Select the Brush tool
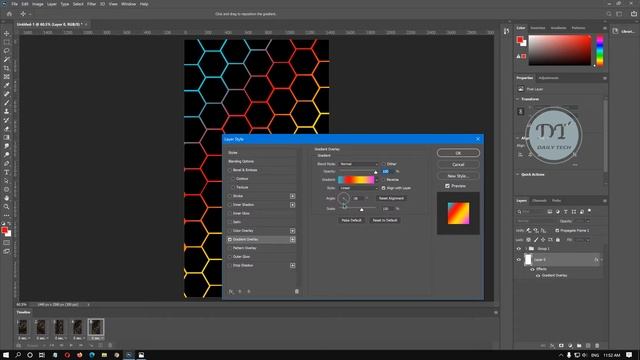Image resolution: width=640 pixels, height=360 pixels. tap(7, 103)
